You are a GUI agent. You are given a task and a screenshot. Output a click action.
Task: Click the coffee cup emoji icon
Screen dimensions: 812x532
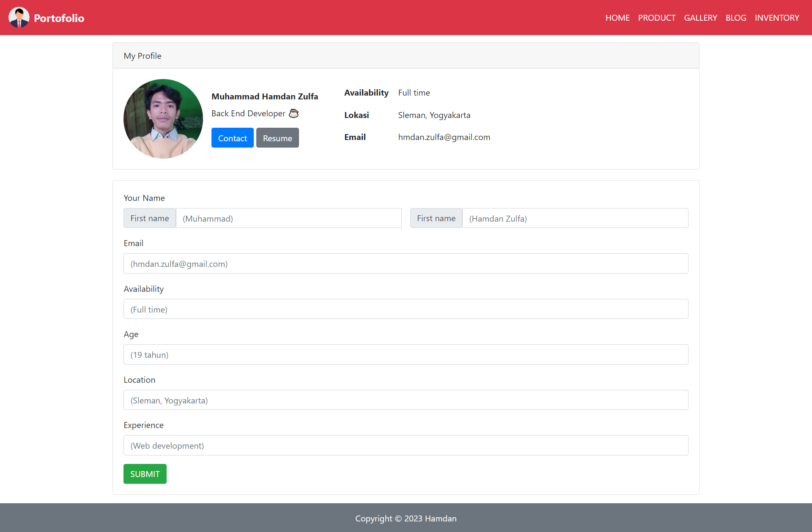click(x=294, y=113)
